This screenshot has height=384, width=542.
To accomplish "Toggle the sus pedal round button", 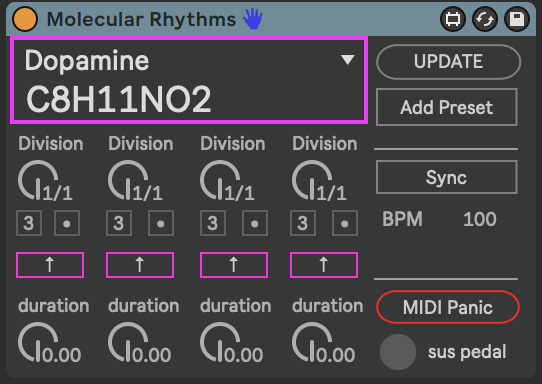I will point(398,352).
